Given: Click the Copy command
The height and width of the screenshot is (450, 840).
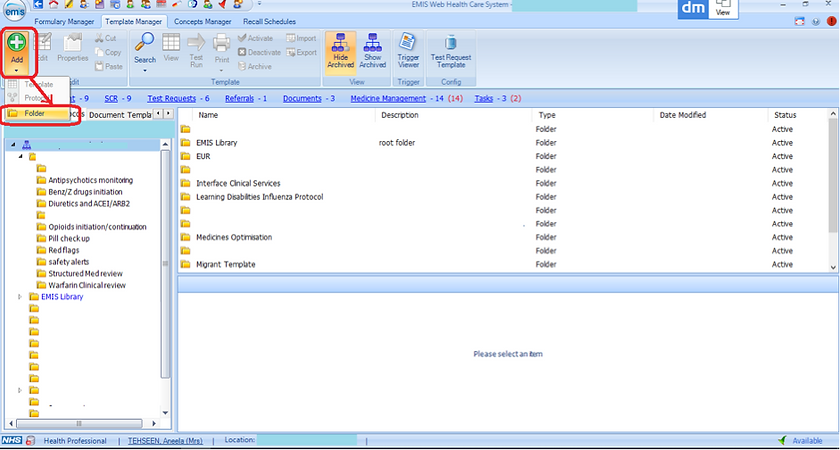Looking at the screenshot, I should [108, 52].
